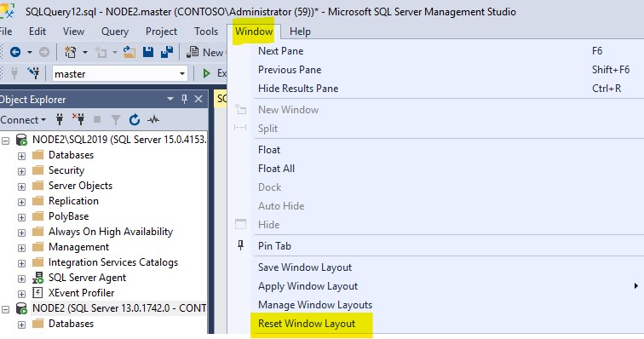Expand the Security folder node

(x=21, y=171)
